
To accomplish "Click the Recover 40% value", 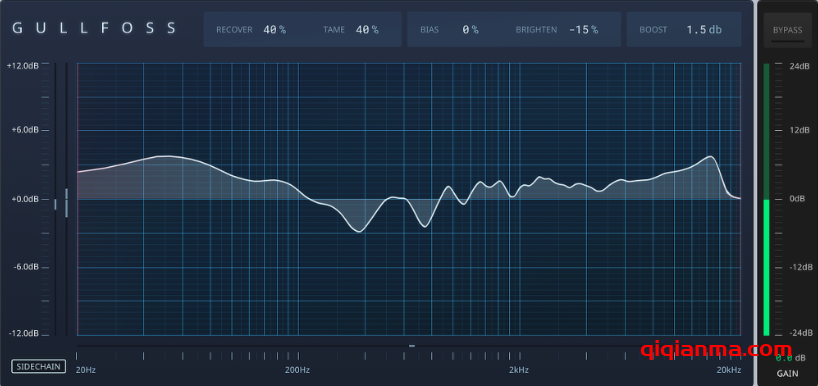I will point(274,30).
